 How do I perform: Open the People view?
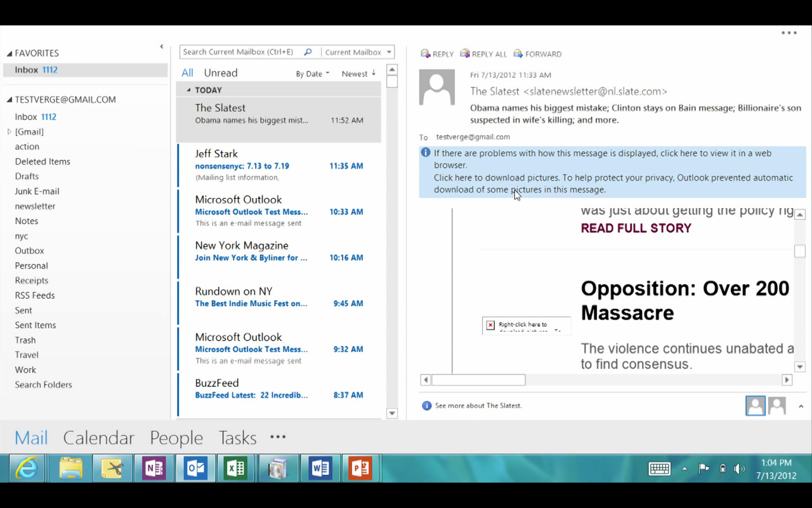tap(176, 438)
